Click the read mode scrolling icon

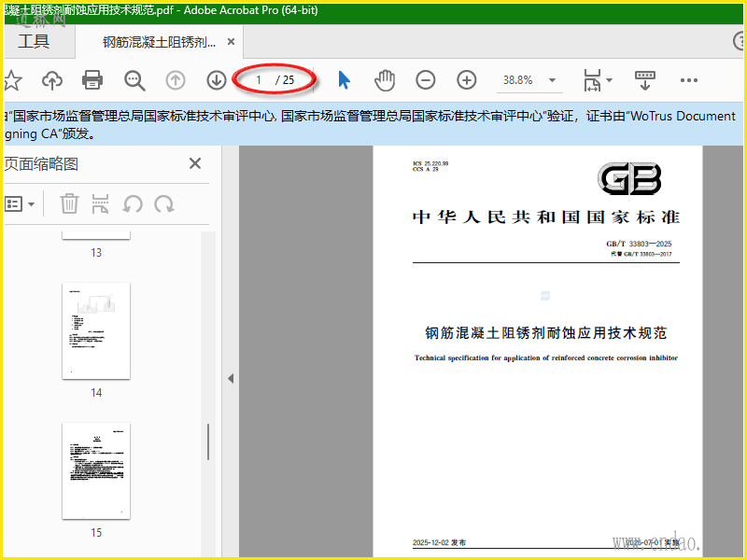click(645, 80)
